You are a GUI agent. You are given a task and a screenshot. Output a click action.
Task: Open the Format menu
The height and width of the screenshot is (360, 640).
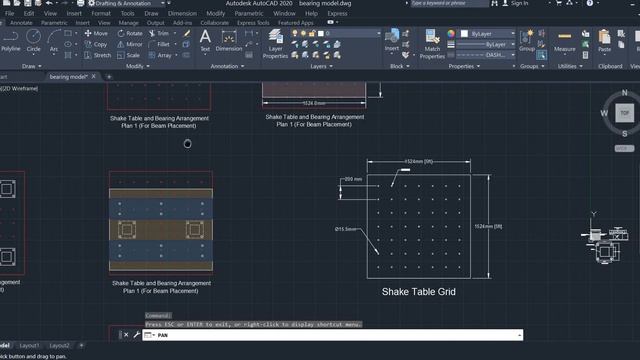101,13
